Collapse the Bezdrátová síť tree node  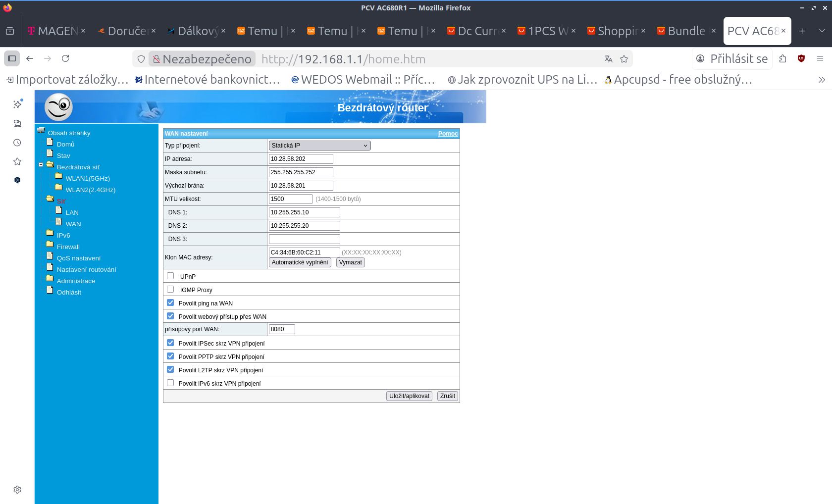[x=41, y=165]
